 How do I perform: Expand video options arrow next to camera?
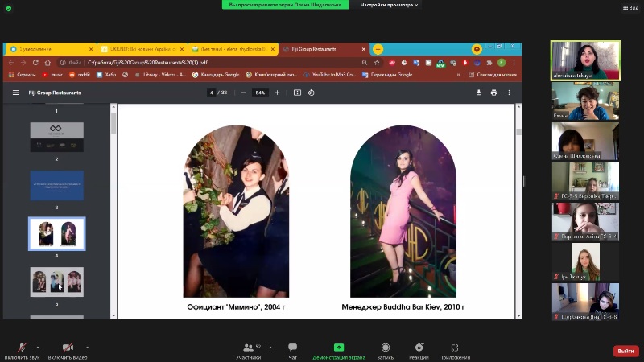(x=87, y=348)
